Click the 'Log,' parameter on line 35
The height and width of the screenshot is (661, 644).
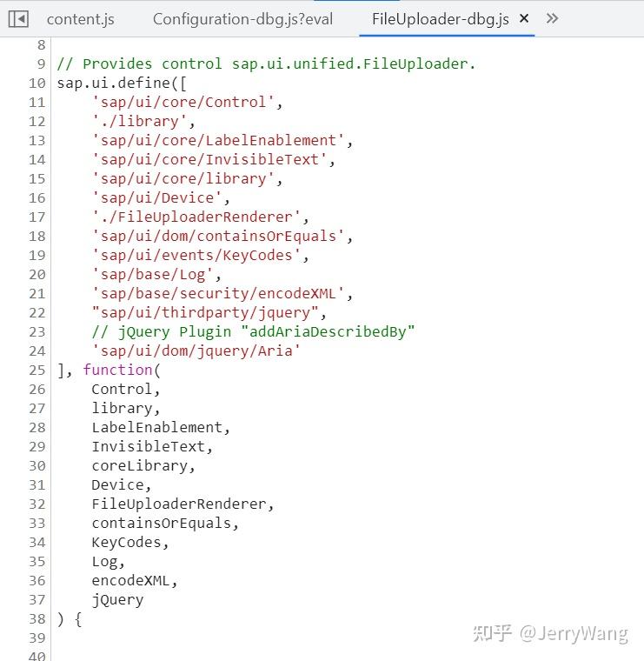click(109, 562)
